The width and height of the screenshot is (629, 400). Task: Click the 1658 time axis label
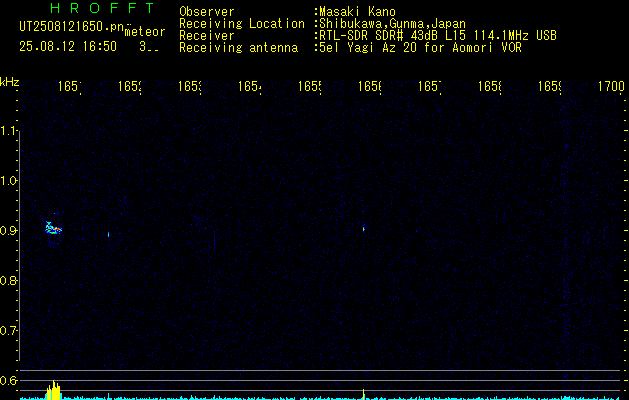(x=490, y=86)
